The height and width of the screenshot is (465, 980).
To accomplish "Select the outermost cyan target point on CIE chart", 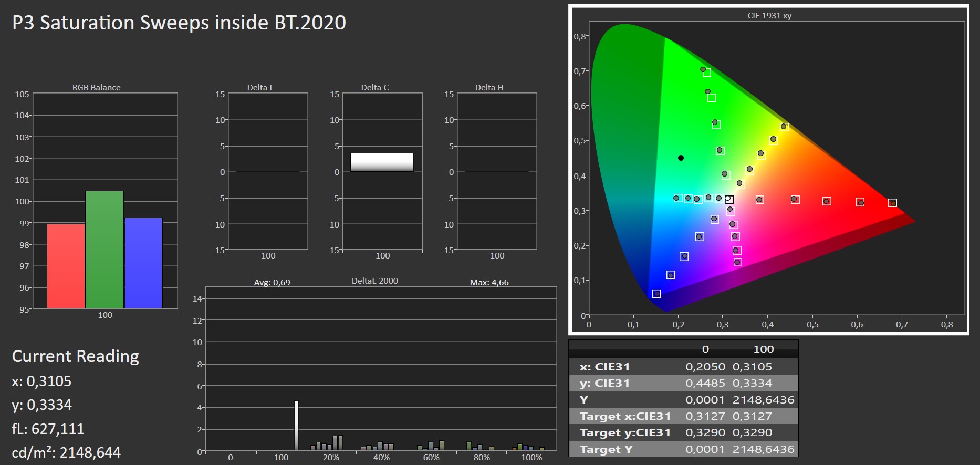I will click(x=677, y=198).
